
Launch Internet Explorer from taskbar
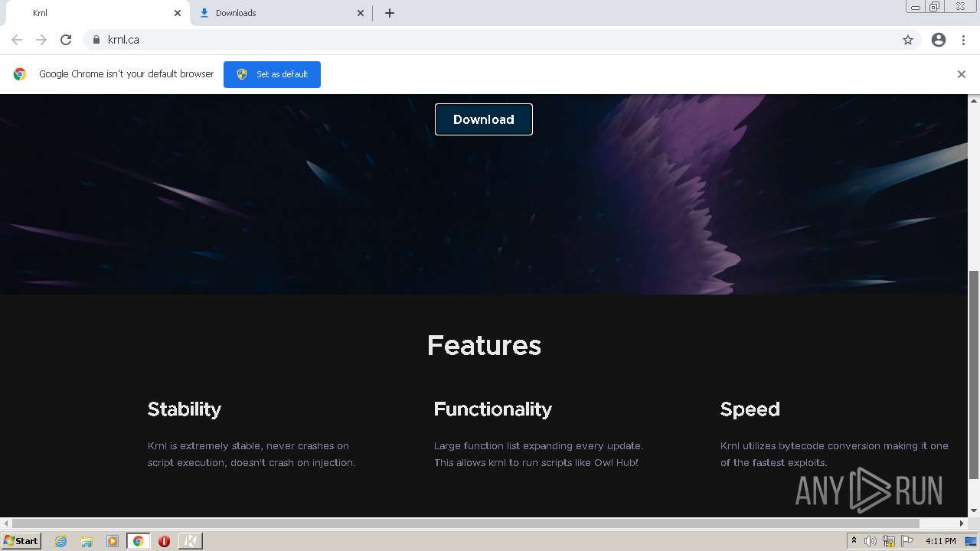[x=60, y=541]
